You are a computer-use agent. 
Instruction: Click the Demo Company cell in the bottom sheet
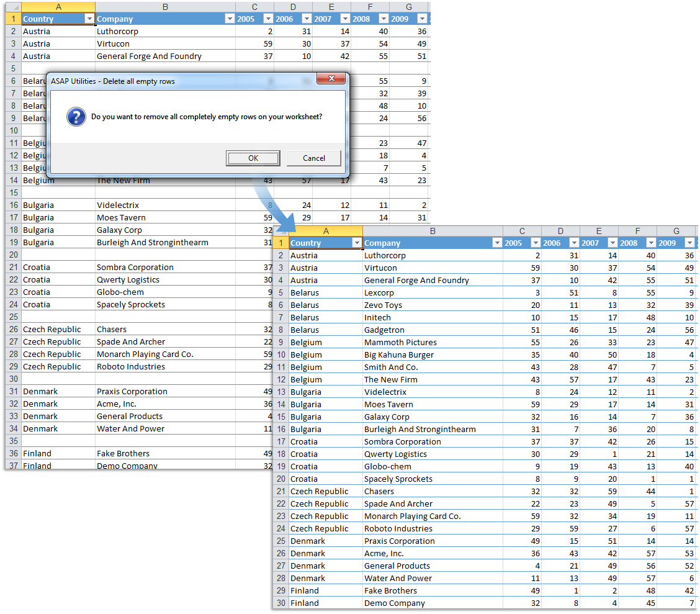433,603
